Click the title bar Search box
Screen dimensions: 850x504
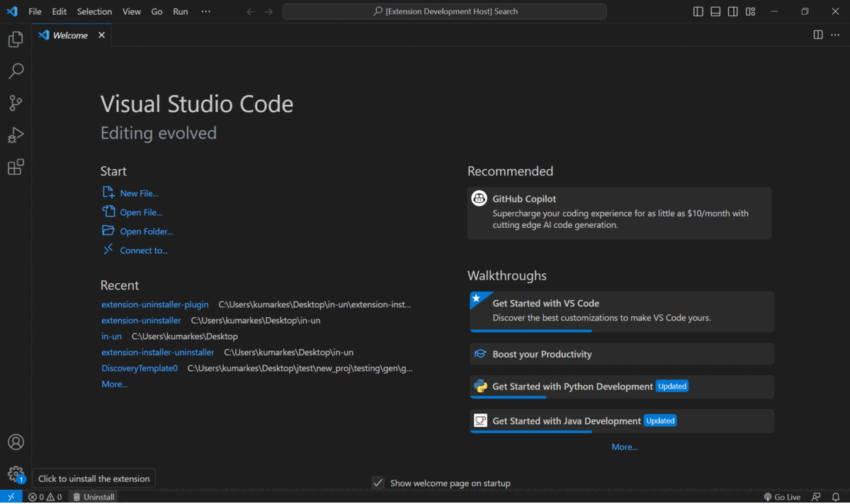(444, 11)
